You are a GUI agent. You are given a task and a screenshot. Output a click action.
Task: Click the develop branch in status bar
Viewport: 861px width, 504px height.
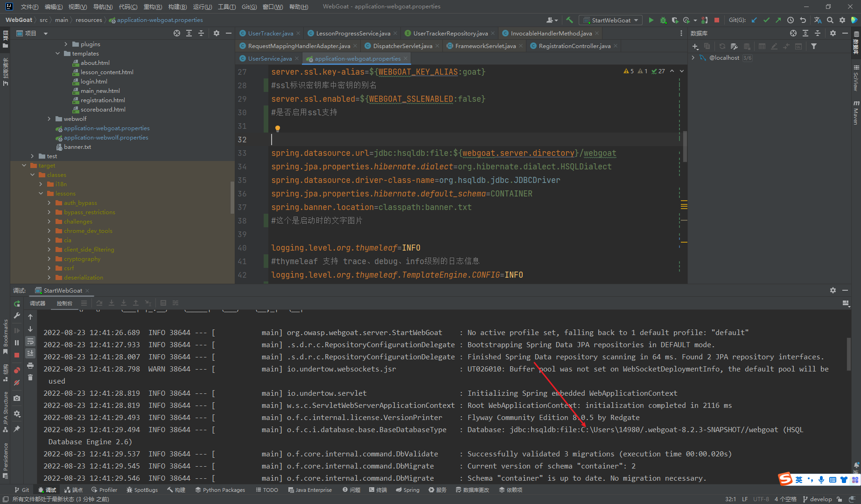click(x=817, y=499)
